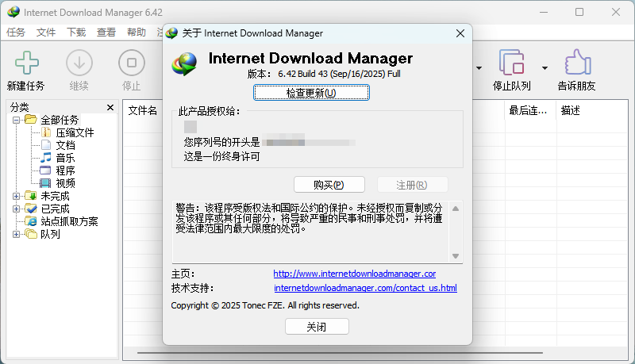Click the 检查更新(U) button

click(311, 93)
